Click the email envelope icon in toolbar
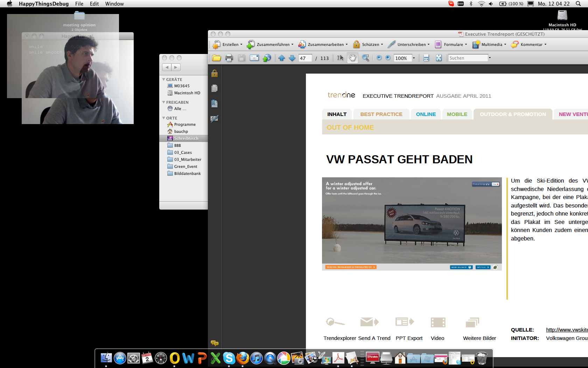Image resolution: width=588 pixels, height=368 pixels. coord(254,58)
